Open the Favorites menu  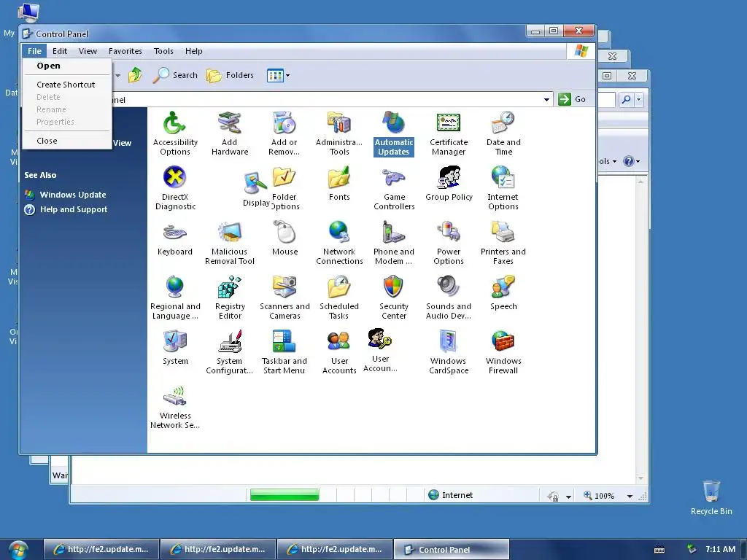point(125,51)
